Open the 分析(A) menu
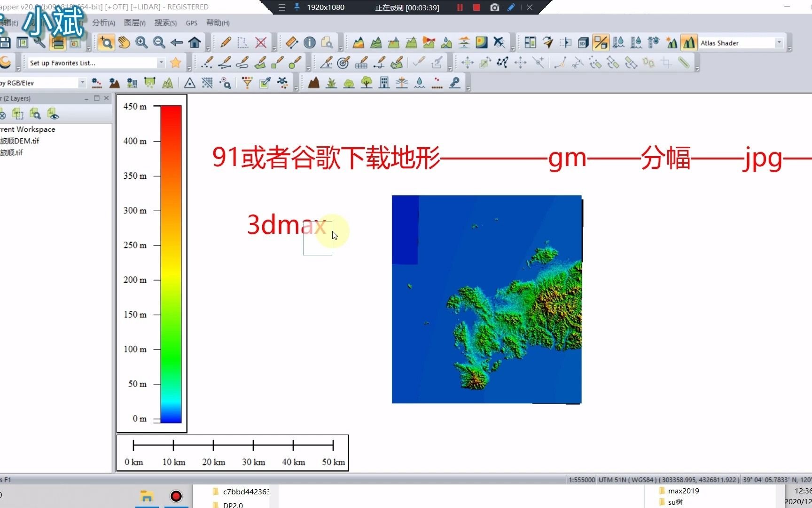Image resolution: width=812 pixels, height=508 pixels. pyautogui.click(x=103, y=23)
